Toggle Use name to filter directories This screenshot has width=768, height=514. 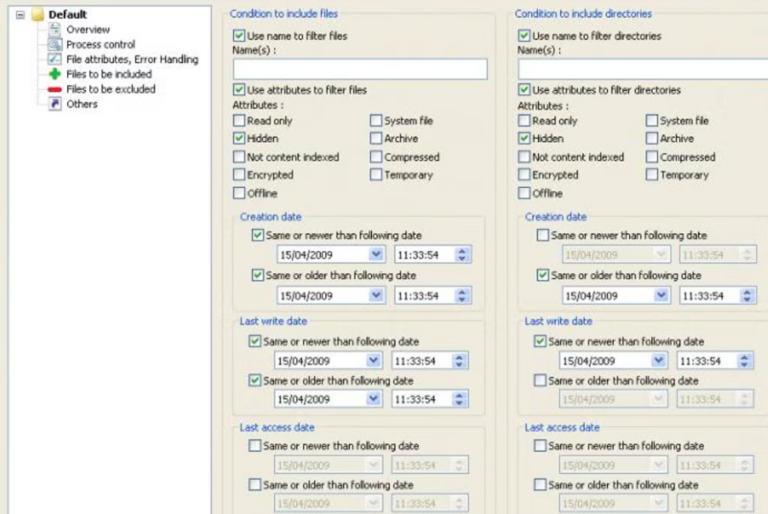point(524,36)
